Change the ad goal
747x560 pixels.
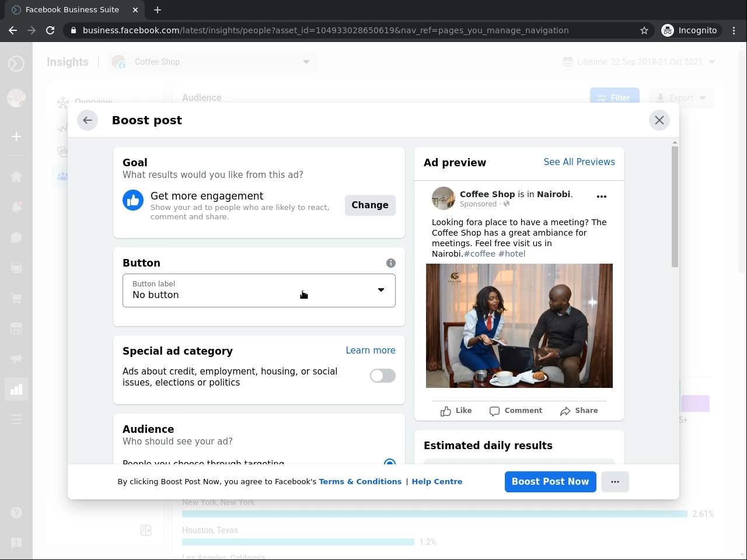[x=370, y=205]
